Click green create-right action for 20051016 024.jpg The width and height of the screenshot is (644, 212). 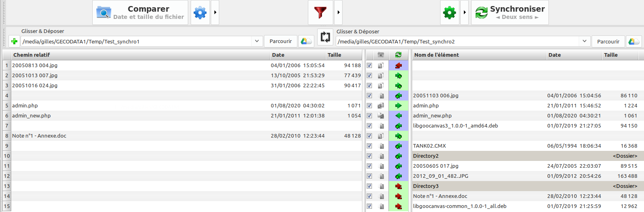pos(399,86)
